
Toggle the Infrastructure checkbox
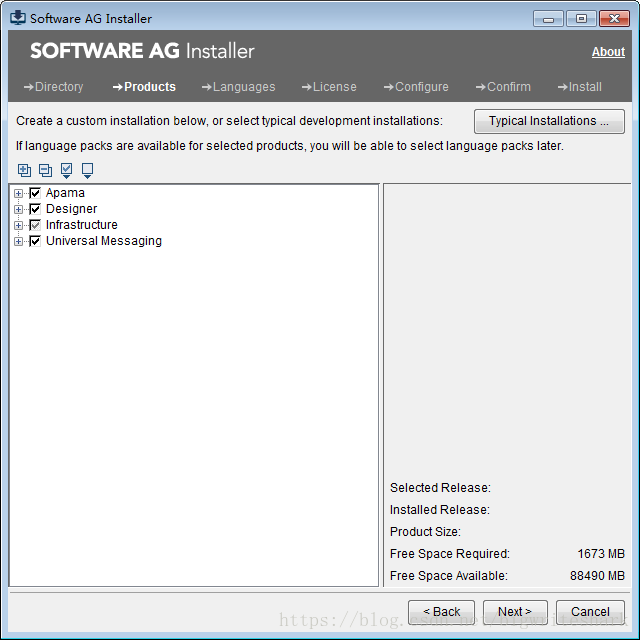coord(36,225)
